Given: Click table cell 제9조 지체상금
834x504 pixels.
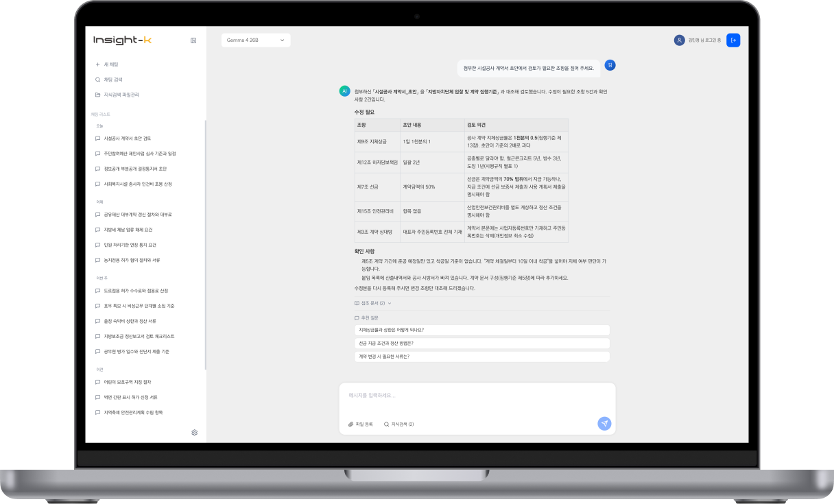Looking at the screenshot, I should (377, 141).
